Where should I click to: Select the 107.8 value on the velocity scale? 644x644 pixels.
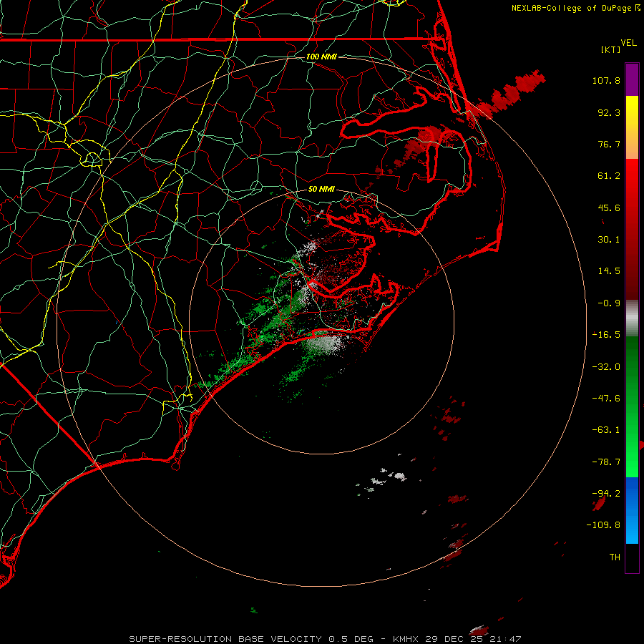click(606, 80)
